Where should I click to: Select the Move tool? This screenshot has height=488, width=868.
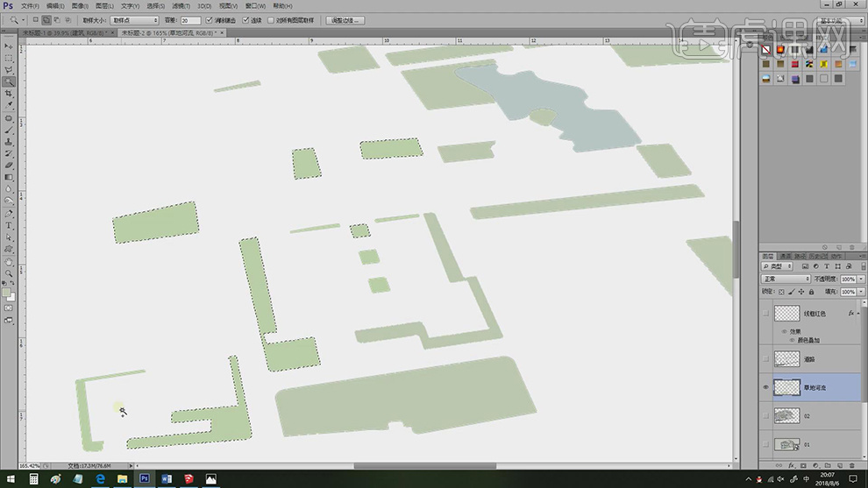click(8, 46)
